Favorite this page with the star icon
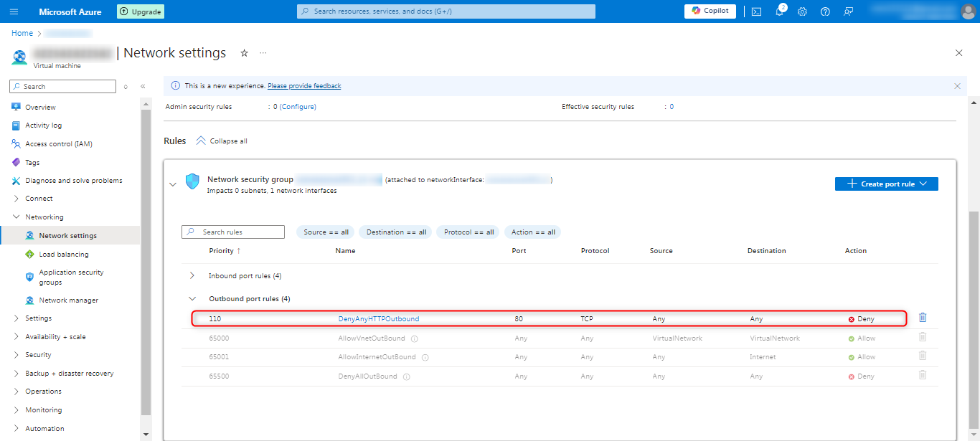The width and height of the screenshot is (980, 441). click(x=244, y=53)
